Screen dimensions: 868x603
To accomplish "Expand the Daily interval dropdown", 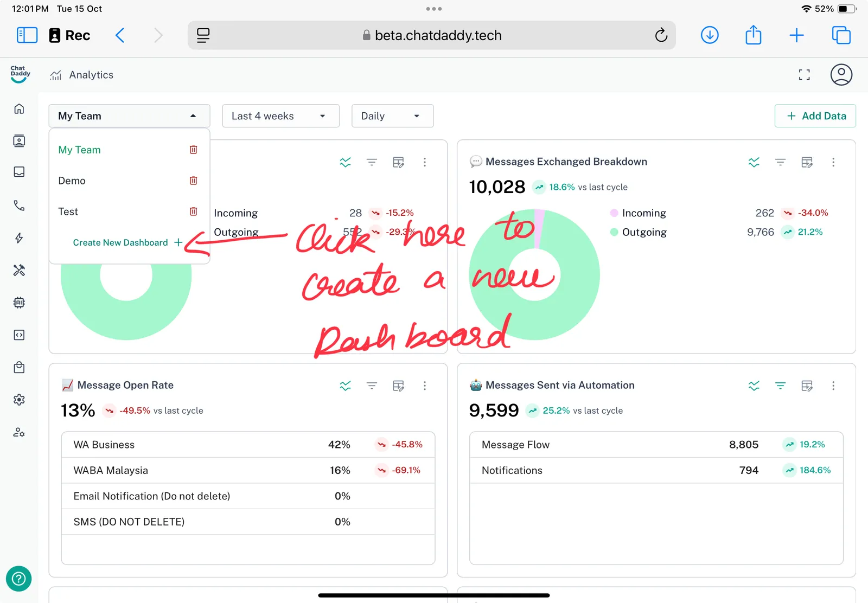I will click(392, 116).
